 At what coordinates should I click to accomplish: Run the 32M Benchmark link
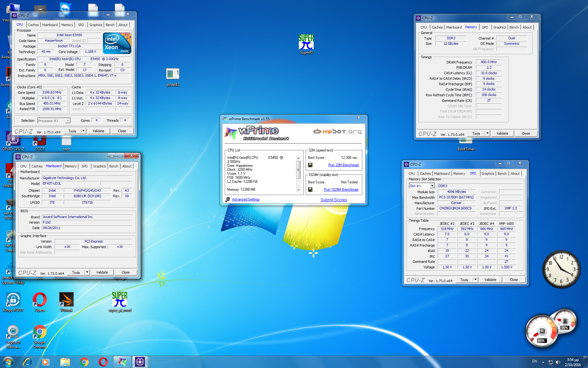344,165
